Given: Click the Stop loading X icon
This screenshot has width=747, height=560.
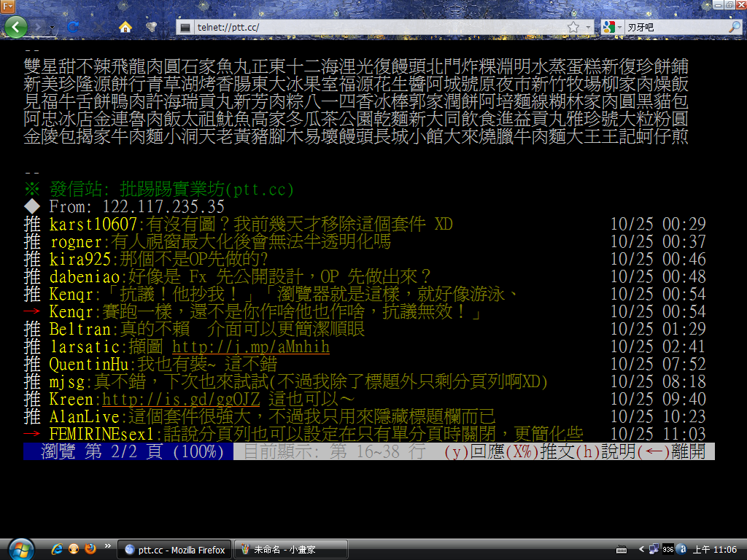Looking at the screenshot, I should click(x=98, y=27).
